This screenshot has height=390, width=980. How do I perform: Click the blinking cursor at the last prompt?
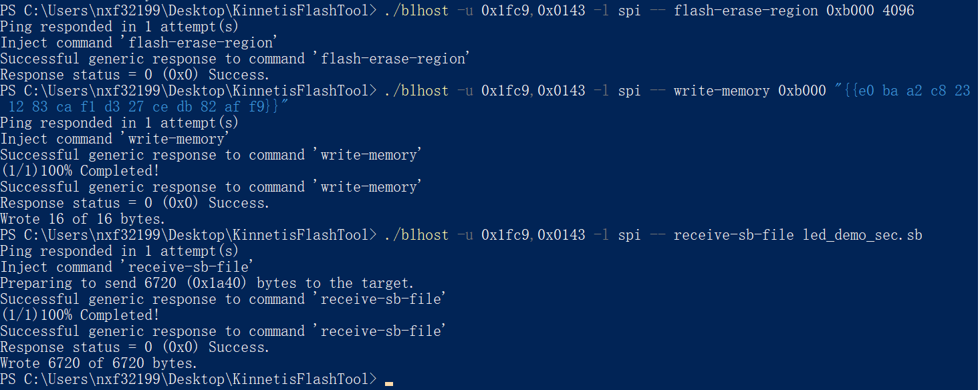[x=389, y=383]
